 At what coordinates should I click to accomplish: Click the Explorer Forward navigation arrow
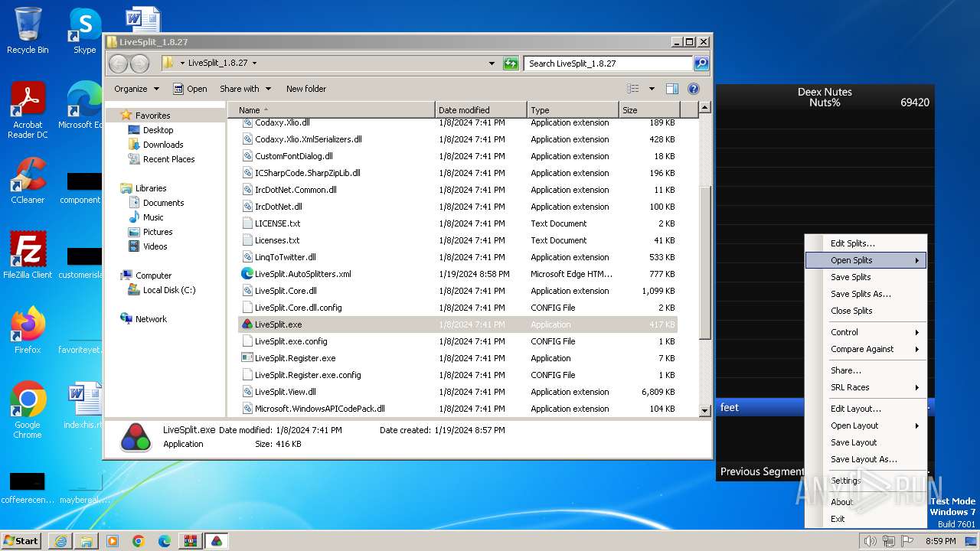139,64
